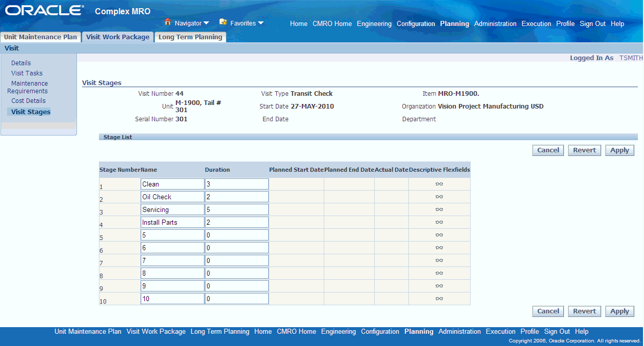Switch to Unit Maintenance Plan tab
Screen dimensions: 644x346
(40, 37)
